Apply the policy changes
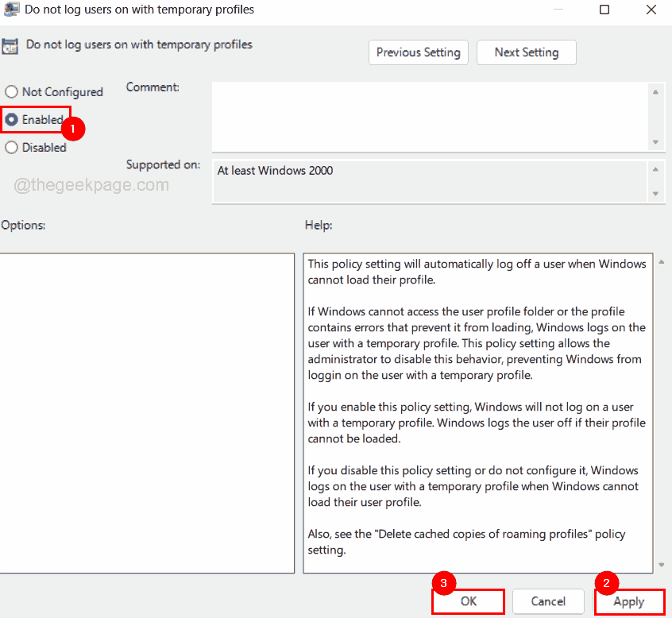 tap(629, 601)
